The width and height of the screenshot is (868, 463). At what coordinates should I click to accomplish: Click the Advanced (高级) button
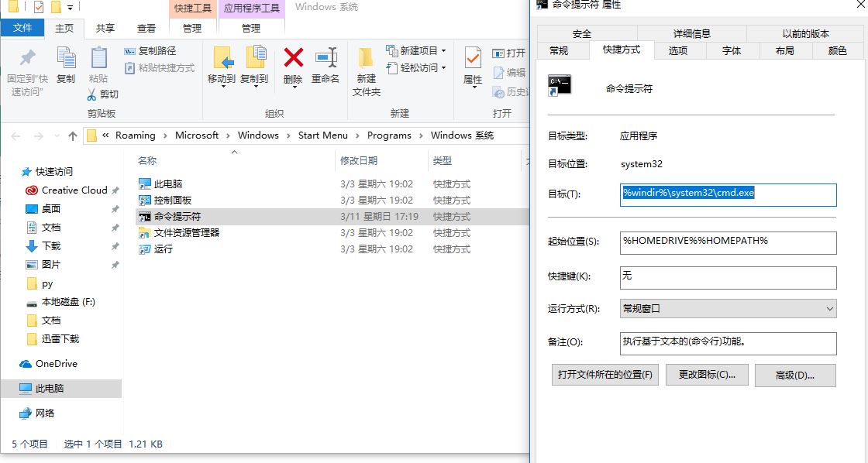click(795, 375)
